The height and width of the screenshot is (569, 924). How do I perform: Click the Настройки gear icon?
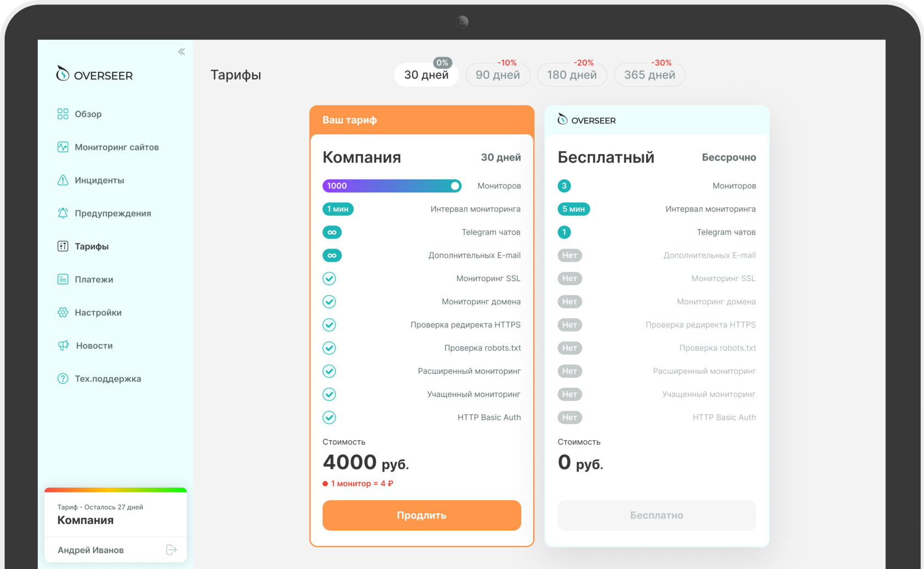pos(63,312)
